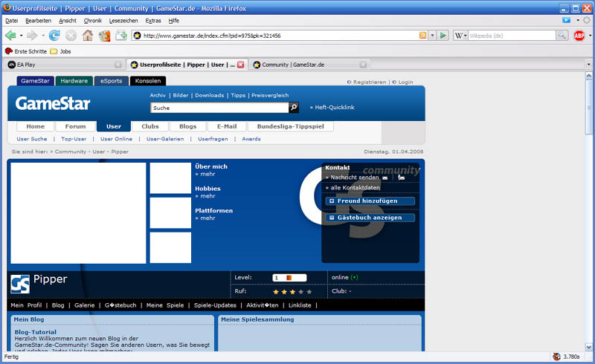Click the Freund hinzufügen button
595x364 pixels.
[x=370, y=201]
